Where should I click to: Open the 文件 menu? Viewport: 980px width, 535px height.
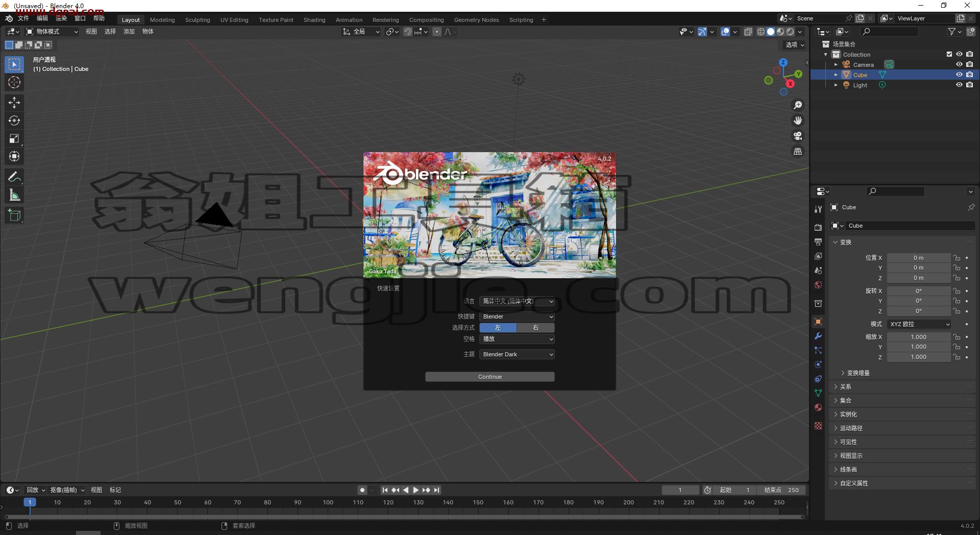point(23,18)
